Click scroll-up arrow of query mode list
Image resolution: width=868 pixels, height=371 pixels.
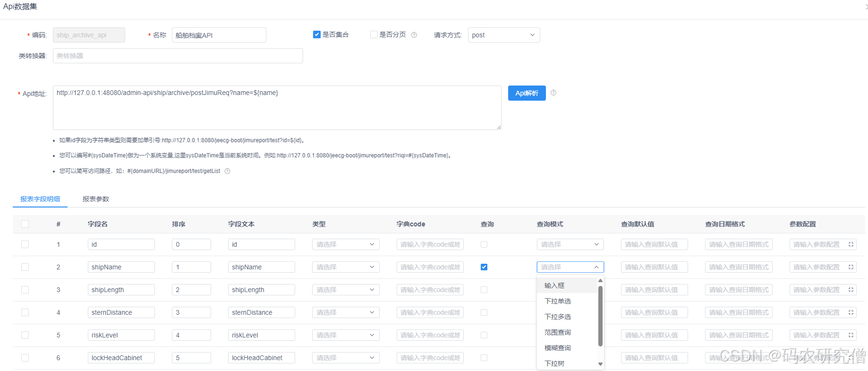pyautogui.click(x=601, y=281)
